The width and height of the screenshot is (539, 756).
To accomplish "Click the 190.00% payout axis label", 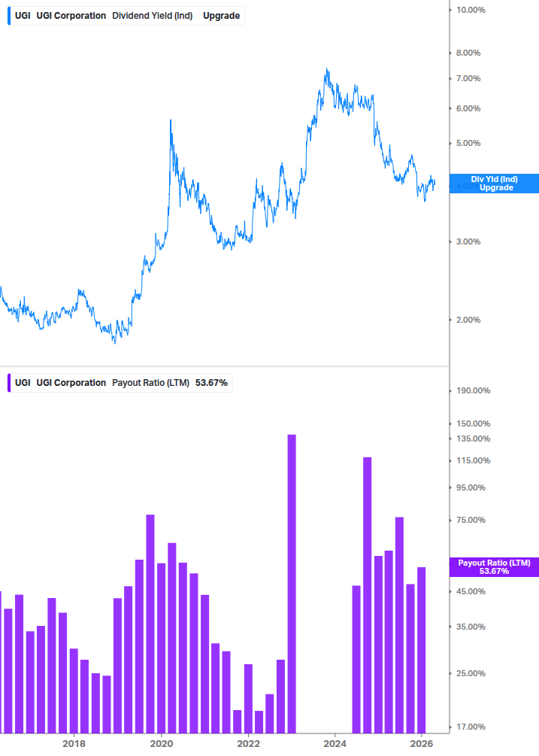I will point(472,390).
